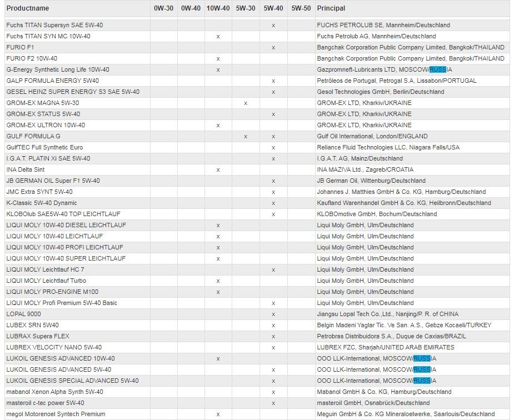Select LIQUI MOLY PRO-ENGINE M100 product
Image resolution: width=514 pixels, height=420 pixels.
point(52,293)
